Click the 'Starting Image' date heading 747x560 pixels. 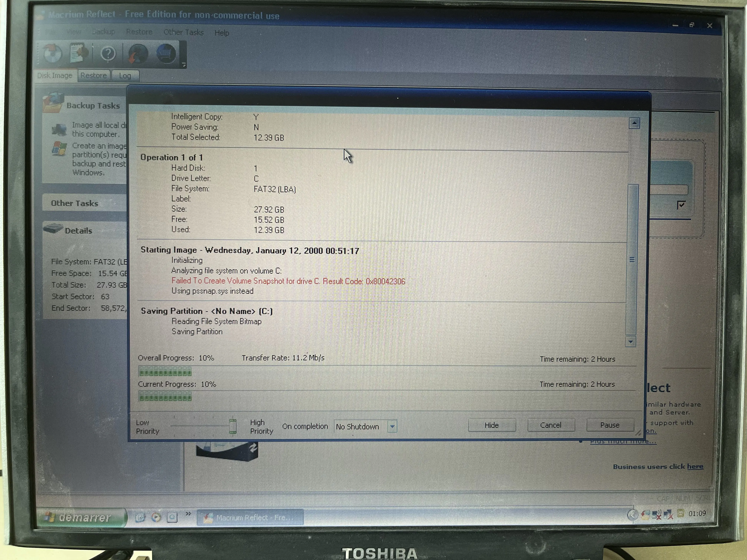coord(250,250)
